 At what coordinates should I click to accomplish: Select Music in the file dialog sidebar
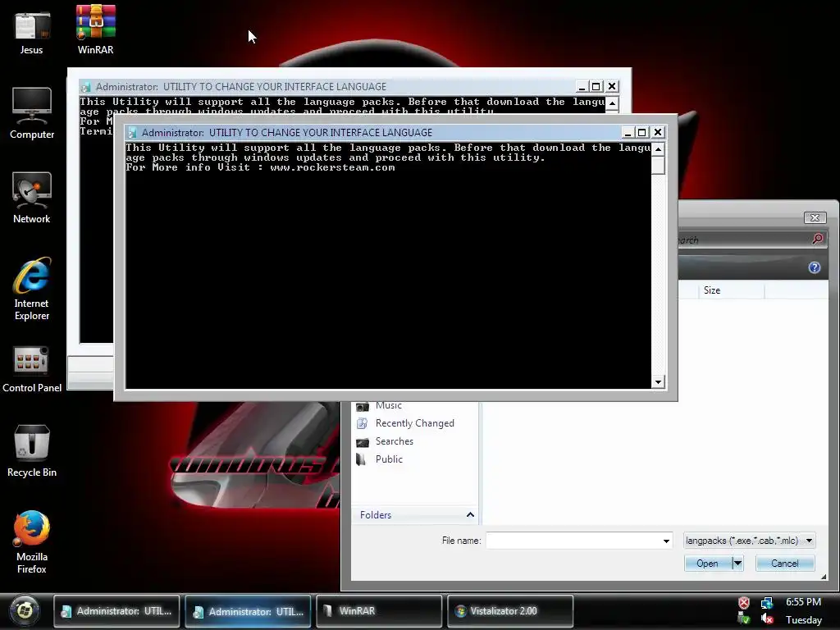click(388, 405)
